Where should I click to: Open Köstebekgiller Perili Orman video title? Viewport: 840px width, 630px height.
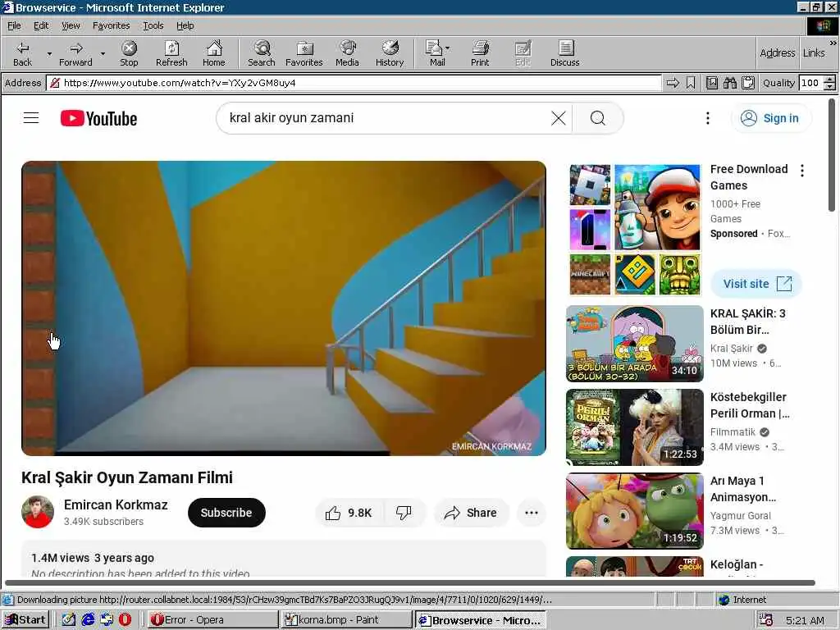click(749, 405)
